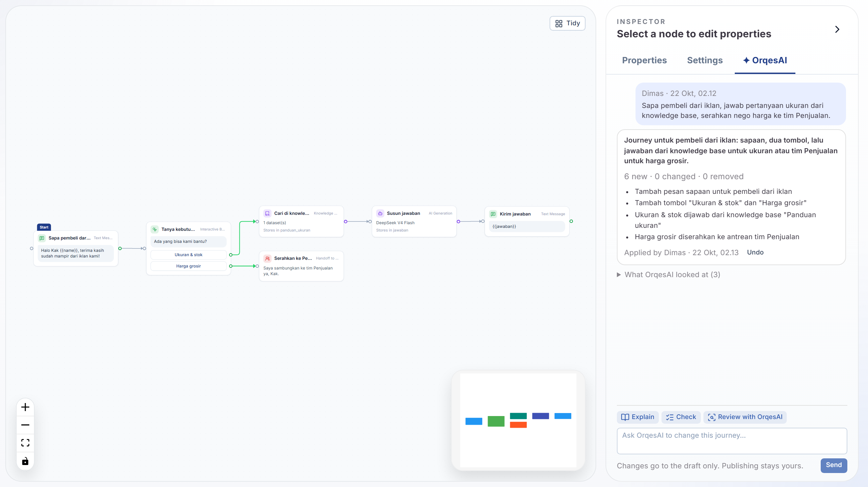Click the OrqesAI sparkle icon on the tab
The image size is (868, 487).
[746, 60]
